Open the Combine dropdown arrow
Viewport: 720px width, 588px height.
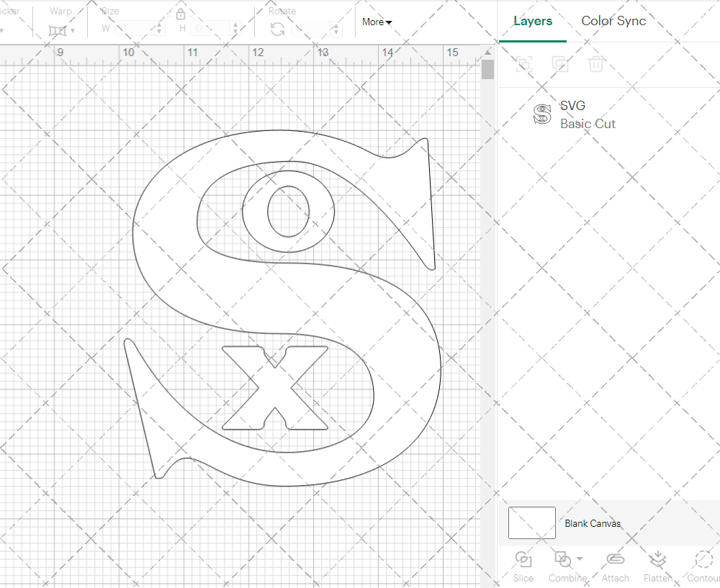(x=580, y=558)
